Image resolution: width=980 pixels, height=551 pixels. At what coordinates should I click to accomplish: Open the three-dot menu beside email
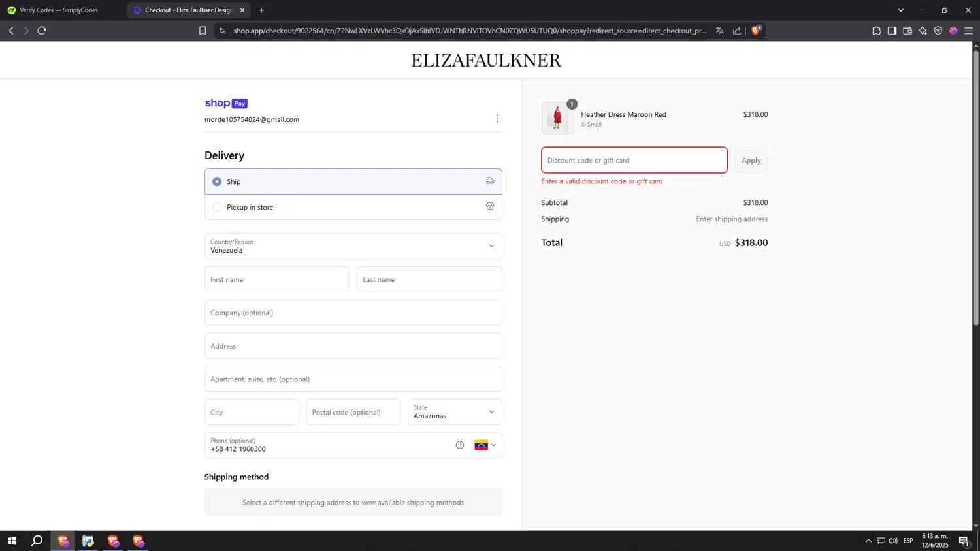[x=497, y=118]
